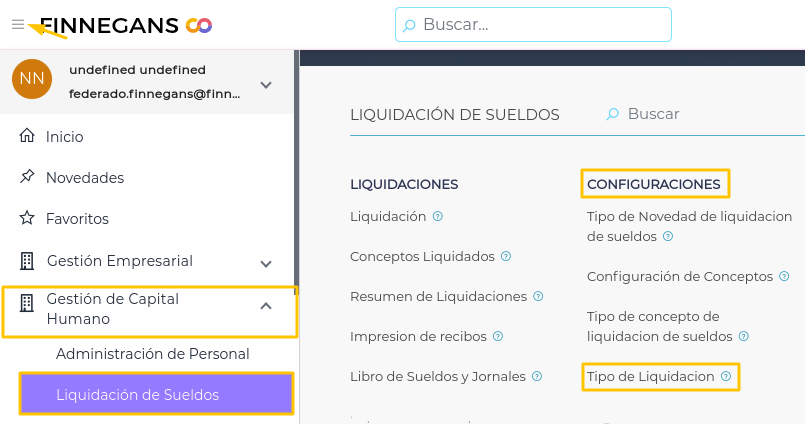
Task: Open the hamburger menu icon
Action: tap(17, 24)
